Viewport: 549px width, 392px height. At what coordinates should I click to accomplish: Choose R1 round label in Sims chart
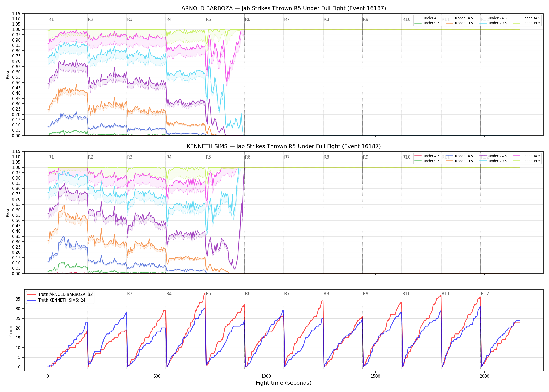(x=51, y=157)
